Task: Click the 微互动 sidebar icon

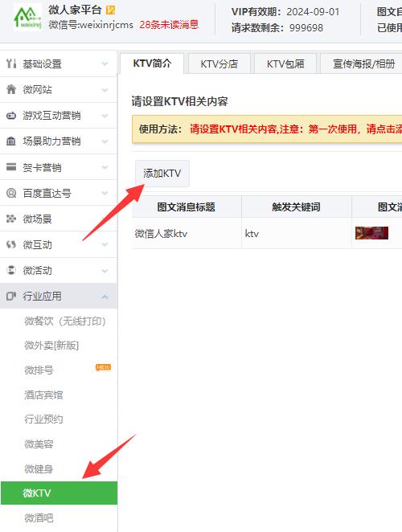Action: pos(11,244)
